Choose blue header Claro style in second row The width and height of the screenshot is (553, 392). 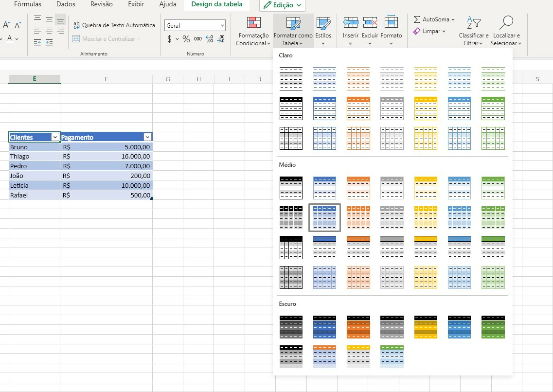(x=324, y=108)
